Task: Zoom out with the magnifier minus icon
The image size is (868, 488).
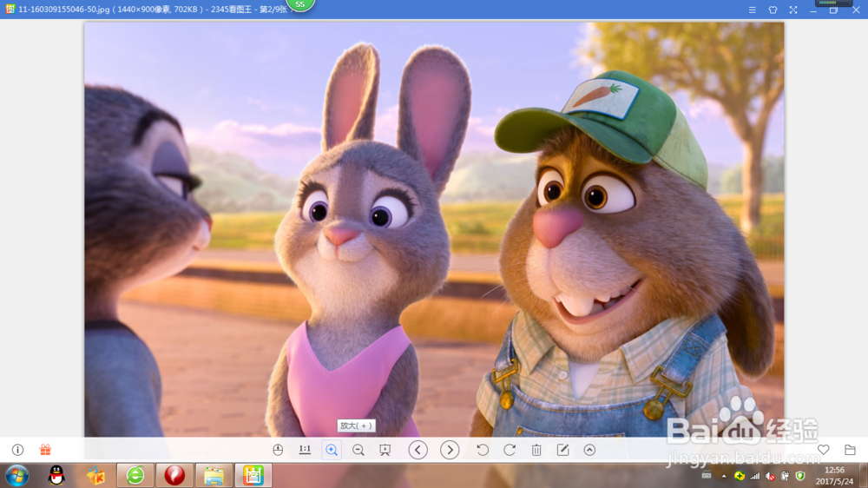Action: coord(358,450)
